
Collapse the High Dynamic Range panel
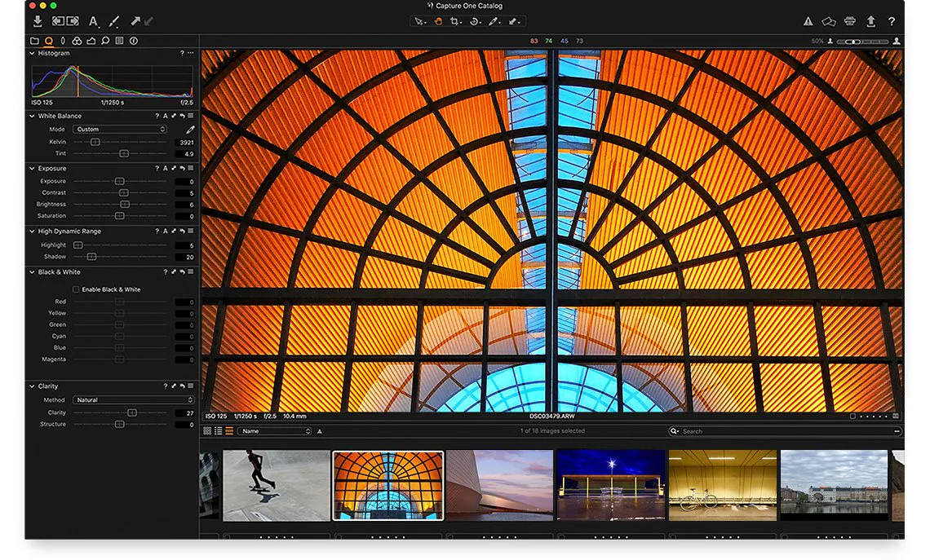pos(32,231)
